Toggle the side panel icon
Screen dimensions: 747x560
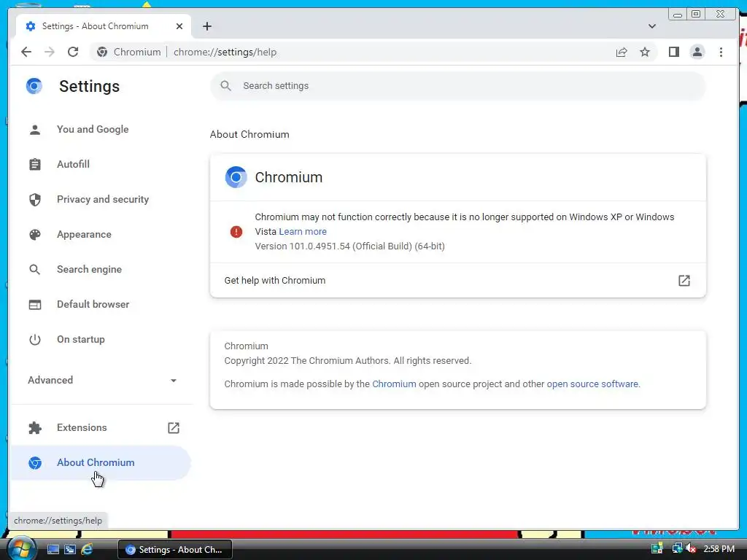click(673, 52)
